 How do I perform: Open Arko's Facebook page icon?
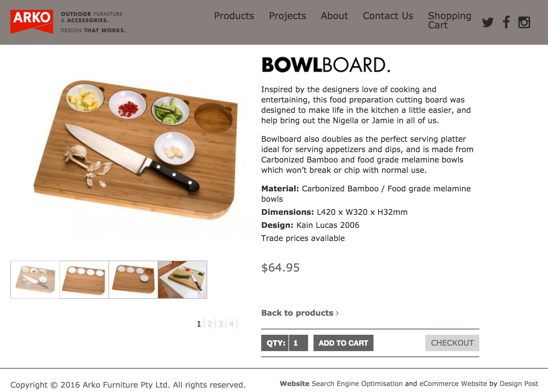coord(506,22)
